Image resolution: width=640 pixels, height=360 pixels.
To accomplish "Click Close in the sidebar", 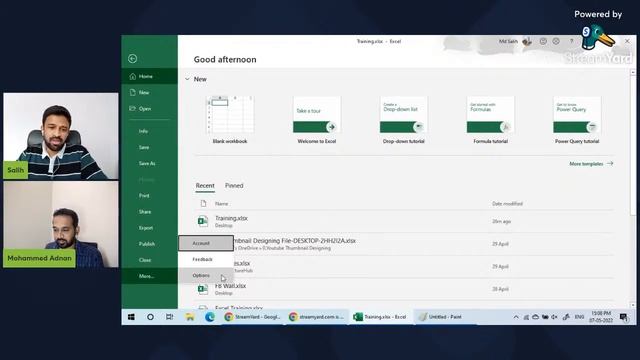I will (149, 260).
